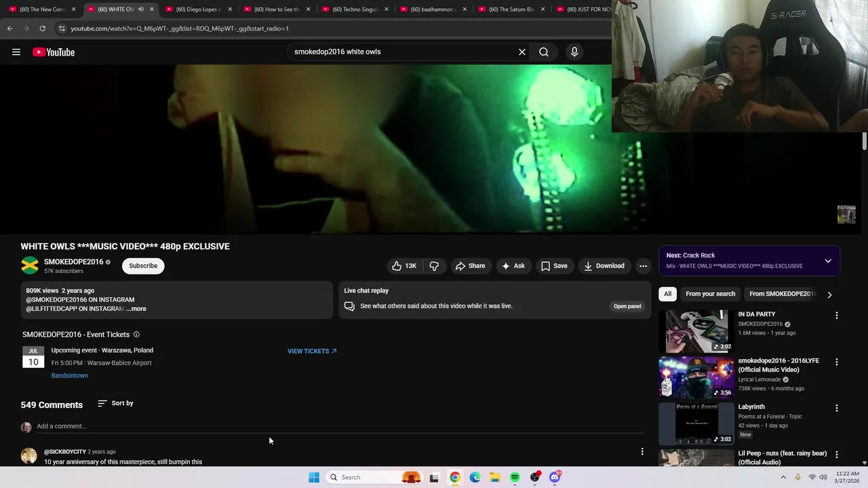Open the Labyrinth video thumbnail
868x488 pixels.
[696, 424]
